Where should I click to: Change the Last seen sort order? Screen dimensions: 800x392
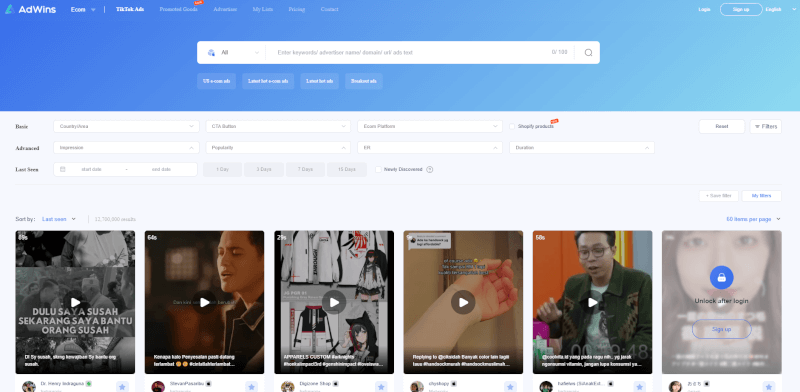59,219
